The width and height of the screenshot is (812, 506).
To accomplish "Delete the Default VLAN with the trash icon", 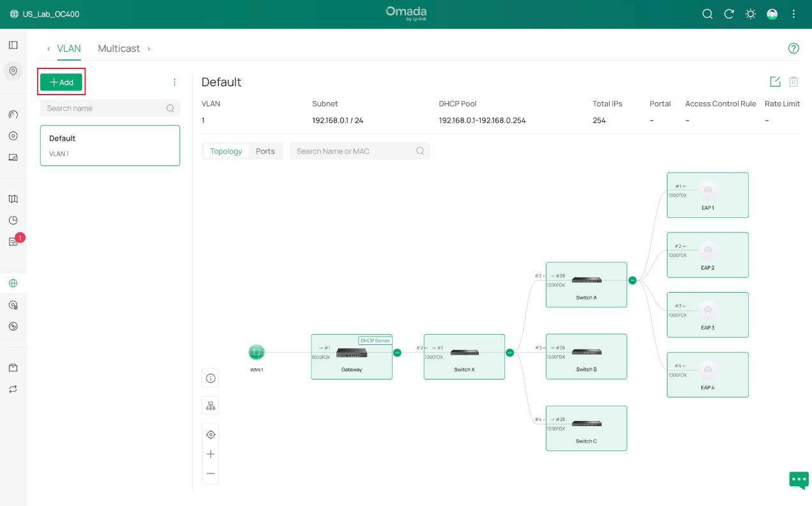I will pos(793,81).
